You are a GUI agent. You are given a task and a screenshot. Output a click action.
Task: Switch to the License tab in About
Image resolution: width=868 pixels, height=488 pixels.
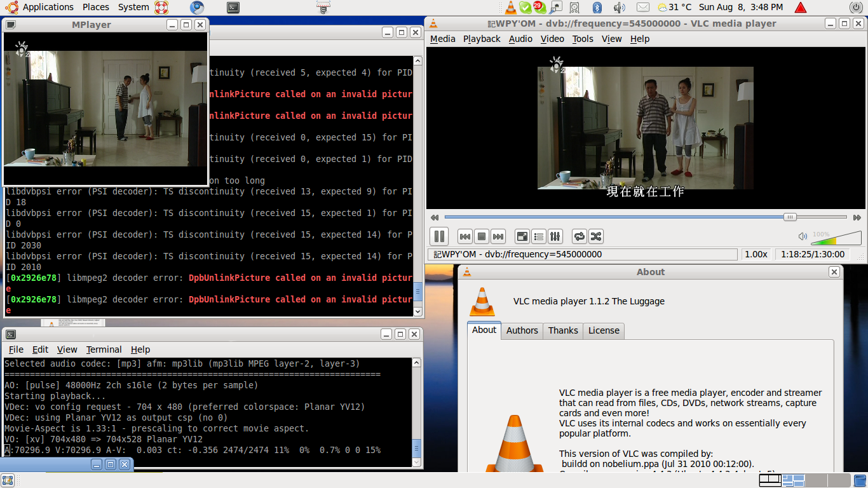[604, 330]
